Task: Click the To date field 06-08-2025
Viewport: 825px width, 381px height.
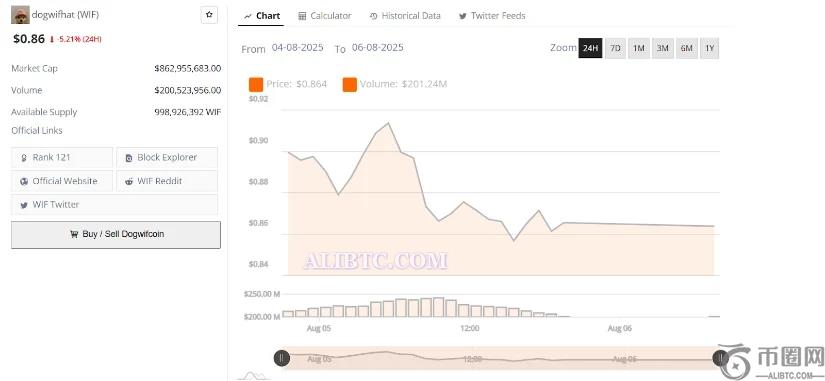Action: (x=378, y=47)
